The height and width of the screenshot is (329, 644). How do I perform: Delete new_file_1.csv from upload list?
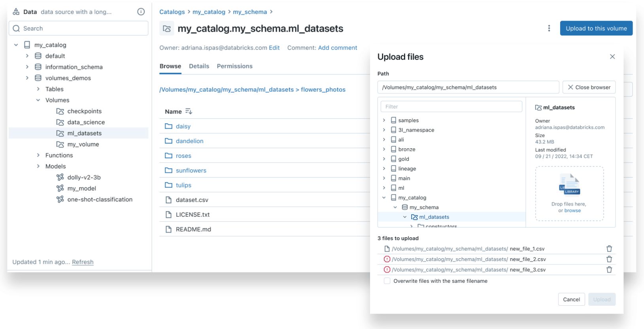click(609, 249)
